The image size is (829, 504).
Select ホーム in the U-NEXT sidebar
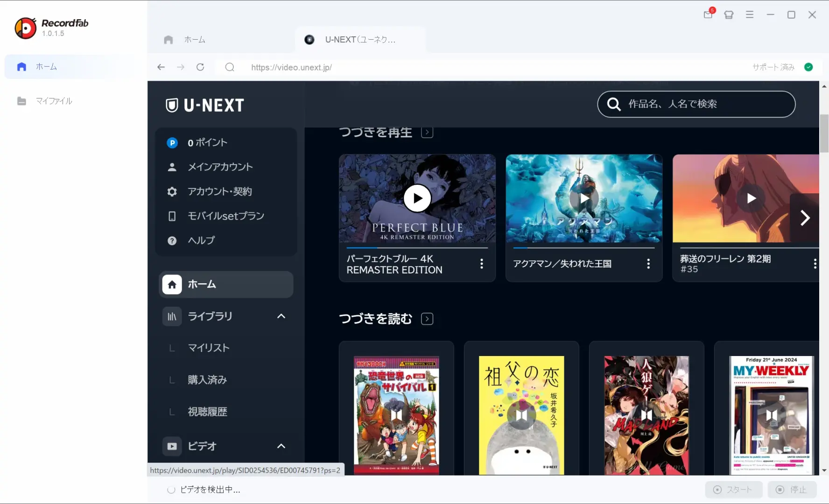tap(226, 285)
